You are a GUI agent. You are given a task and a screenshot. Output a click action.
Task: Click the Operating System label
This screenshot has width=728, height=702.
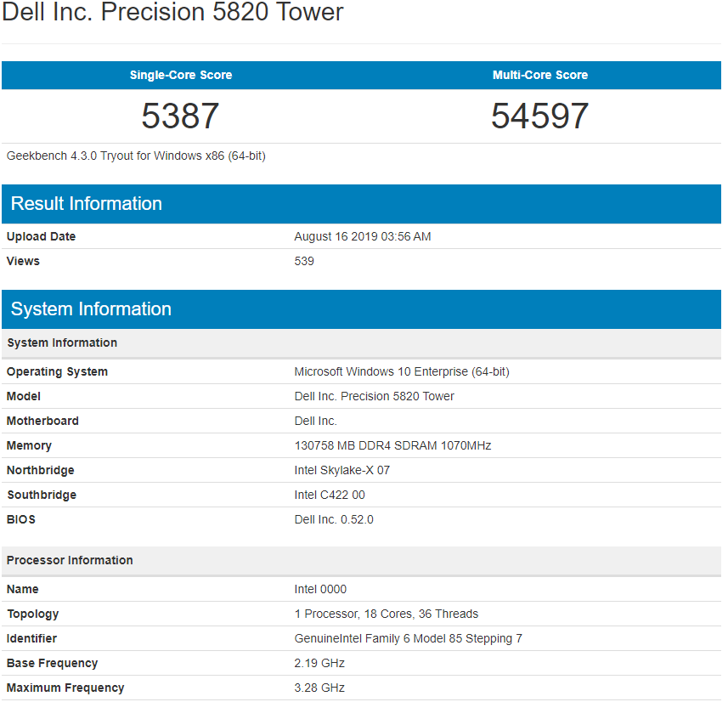point(57,371)
